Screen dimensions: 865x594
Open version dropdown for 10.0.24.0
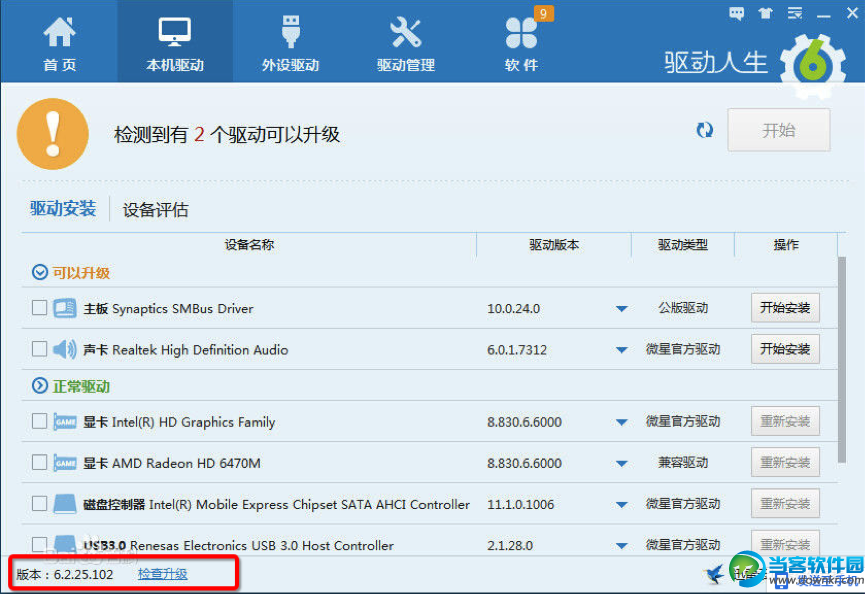point(622,309)
